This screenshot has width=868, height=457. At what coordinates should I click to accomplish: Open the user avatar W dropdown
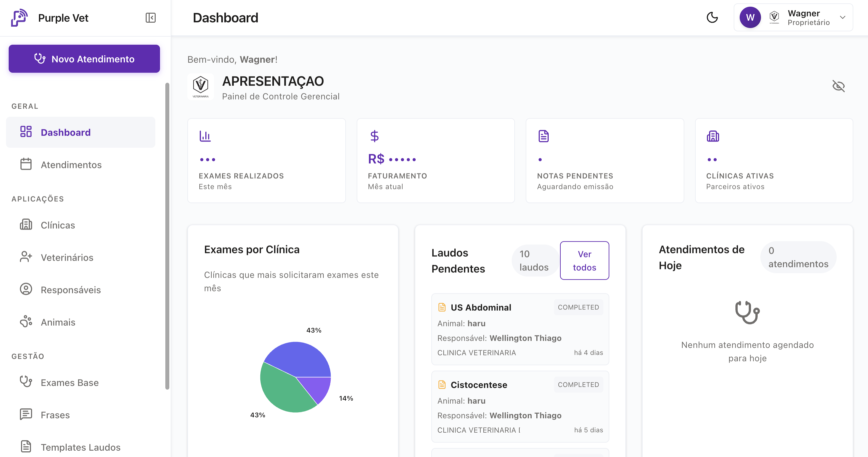[750, 17]
